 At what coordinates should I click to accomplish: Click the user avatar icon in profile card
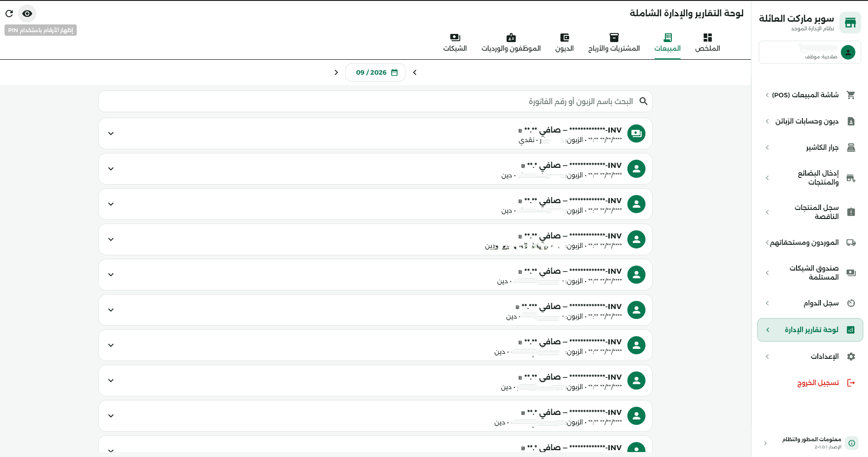point(848,52)
